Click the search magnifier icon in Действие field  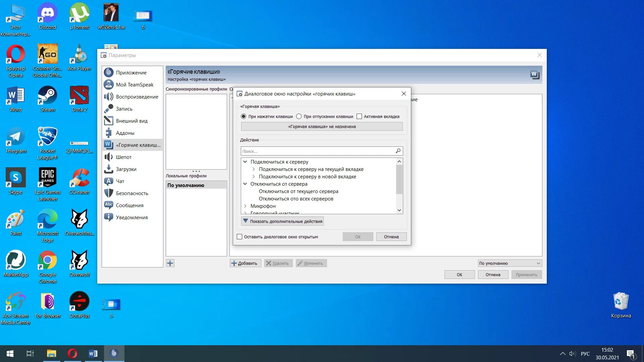click(398, 151)
